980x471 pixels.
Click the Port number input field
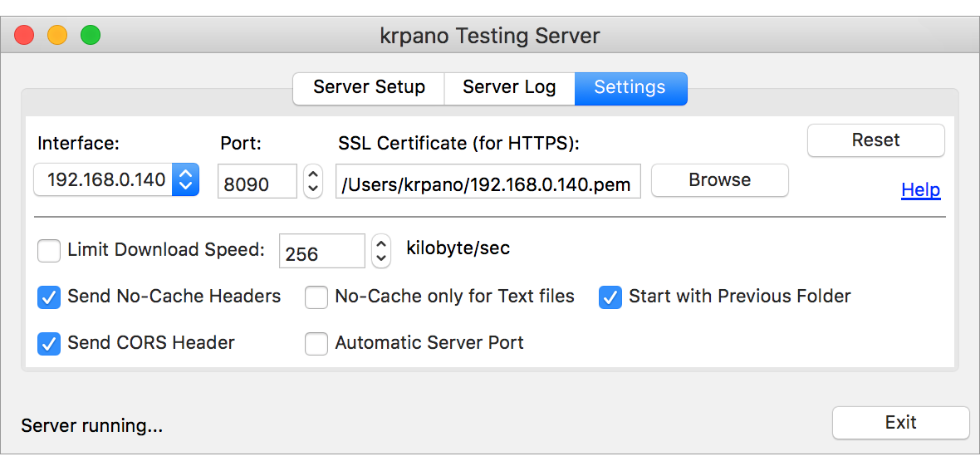pos(257,182)
